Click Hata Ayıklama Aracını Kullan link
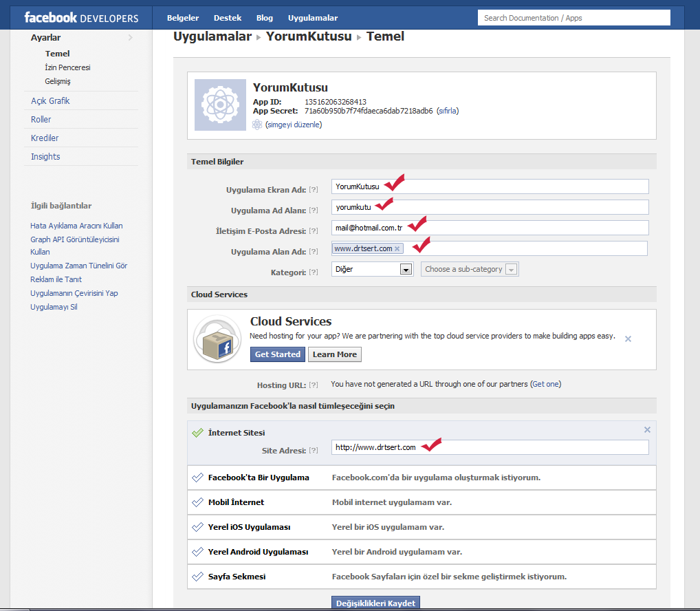The height and width of the screenshot is (611, 700). [76, 226]
